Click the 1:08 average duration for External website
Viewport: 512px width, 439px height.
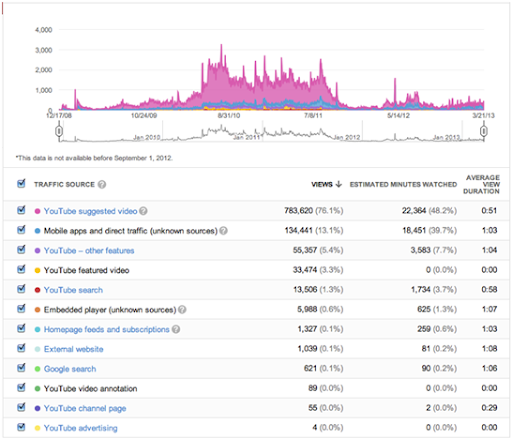point(489,349)
